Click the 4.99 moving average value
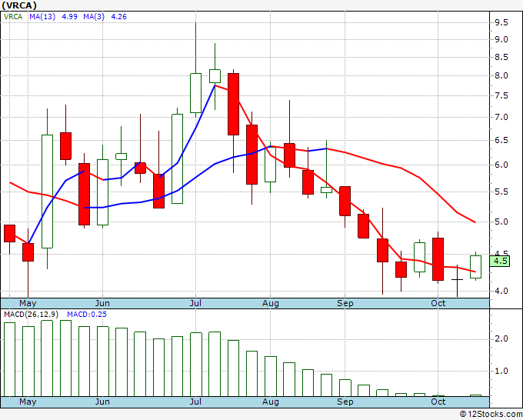523x420 pixels. coord(70,17)
